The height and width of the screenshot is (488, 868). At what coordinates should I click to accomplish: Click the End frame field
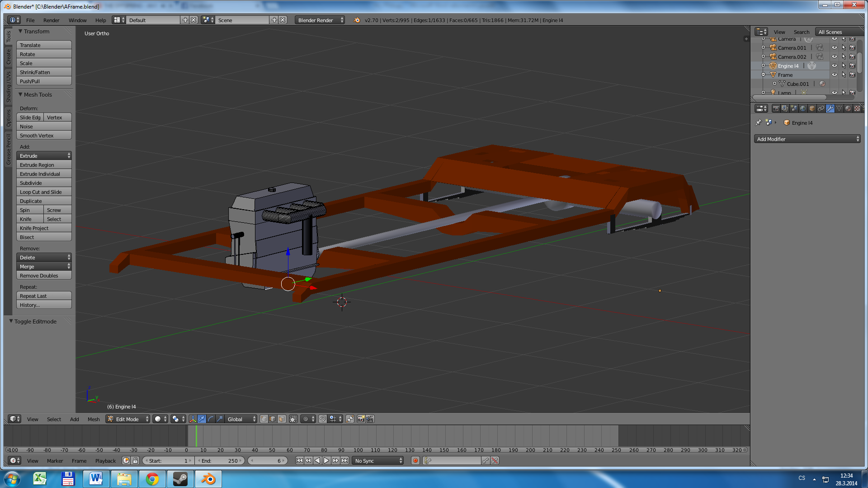220,461
